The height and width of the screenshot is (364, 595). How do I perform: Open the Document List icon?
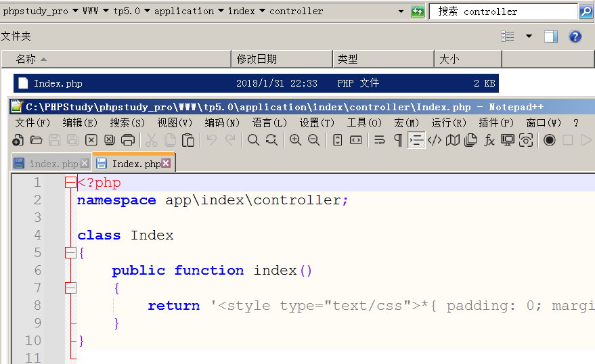471,140
